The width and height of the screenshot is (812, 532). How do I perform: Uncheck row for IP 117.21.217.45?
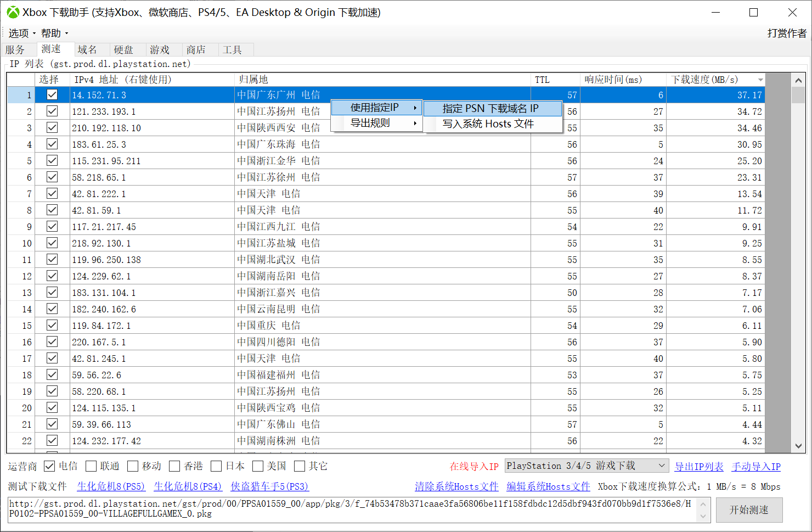pyautogui.click(x=52, y=226)
